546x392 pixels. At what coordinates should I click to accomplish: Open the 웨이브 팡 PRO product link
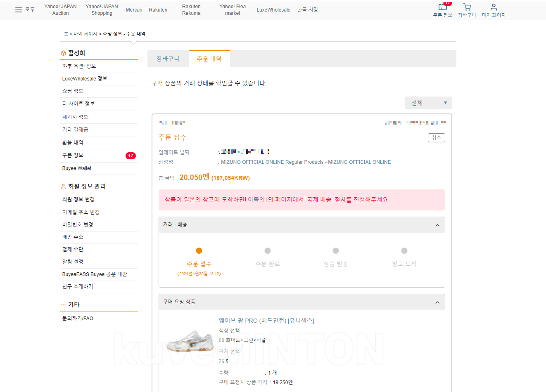266,321
